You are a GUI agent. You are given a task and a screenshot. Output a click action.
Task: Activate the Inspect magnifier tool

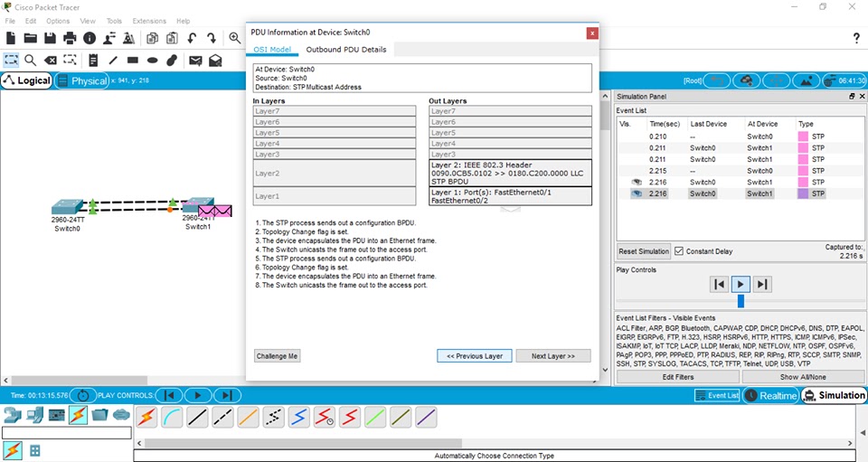(x=31, y=61)
